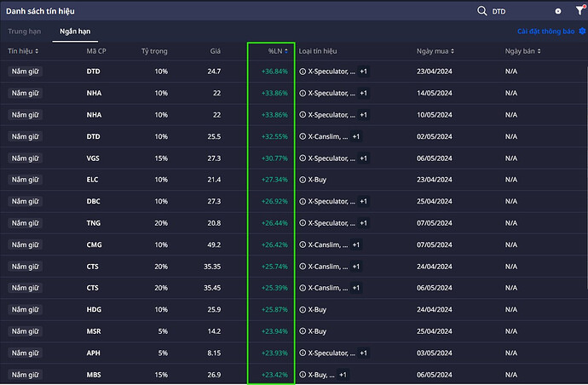This screenshot has height=385, width=588.
Task: Select the APH stock code
Action: point(94,353)
